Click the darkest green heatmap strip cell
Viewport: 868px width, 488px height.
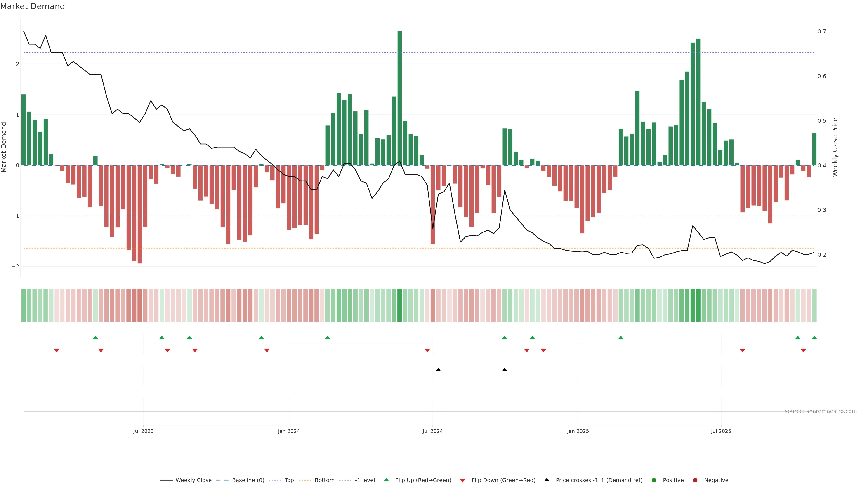(x=400, y=305)
